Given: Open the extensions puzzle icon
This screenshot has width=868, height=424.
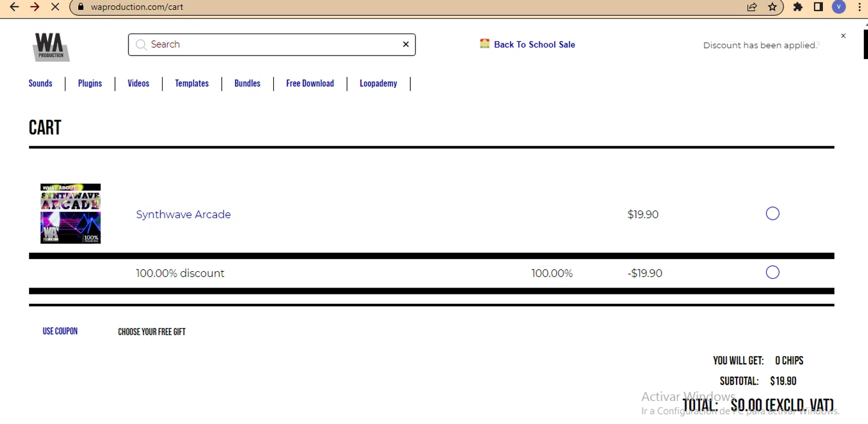Looking at the screenshot, I should point(798,7).
